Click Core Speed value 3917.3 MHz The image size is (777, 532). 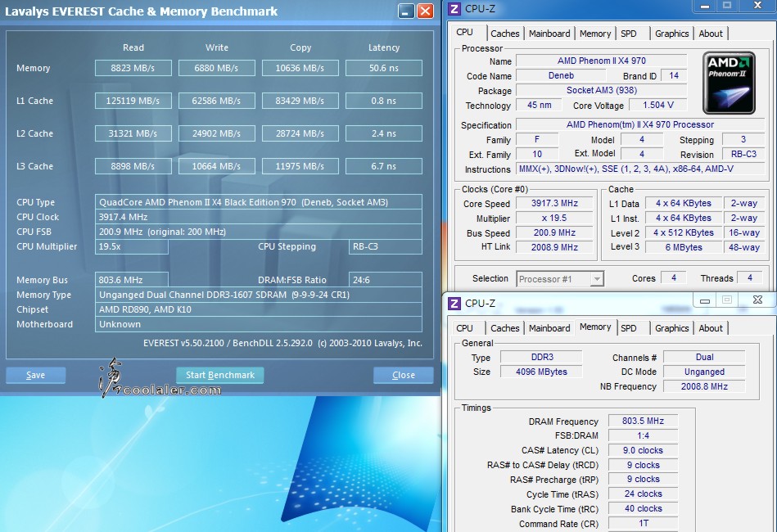click(554, 203)
